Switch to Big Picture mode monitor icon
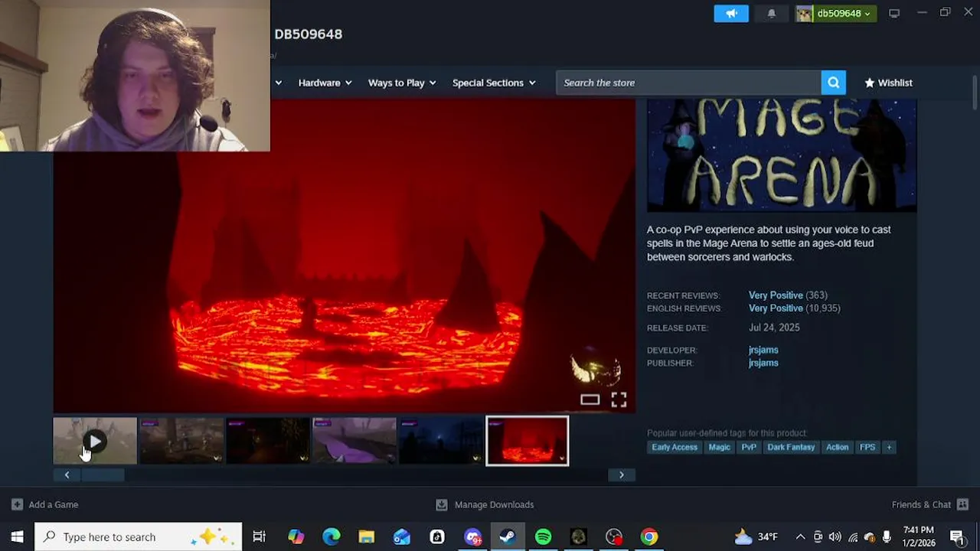Image resolution: width=980 pixels, height=551 pixels. pos(893,13)
